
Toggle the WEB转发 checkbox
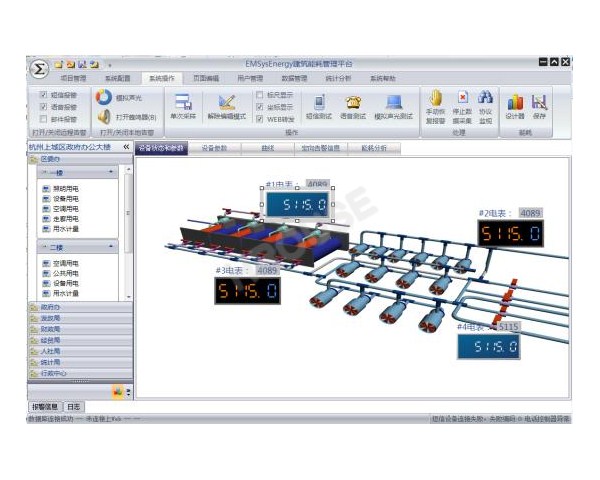pos(260,119)
